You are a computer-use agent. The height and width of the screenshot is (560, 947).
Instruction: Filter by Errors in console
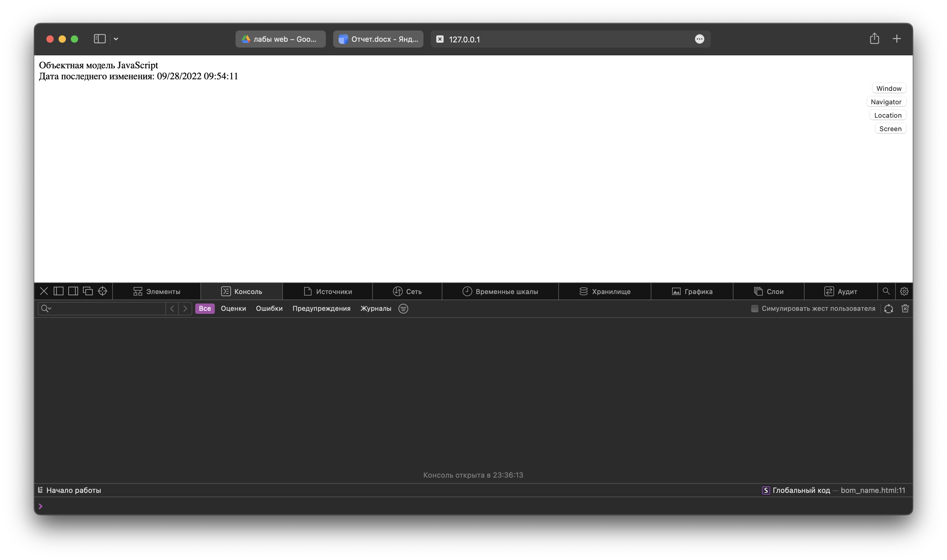269,308
